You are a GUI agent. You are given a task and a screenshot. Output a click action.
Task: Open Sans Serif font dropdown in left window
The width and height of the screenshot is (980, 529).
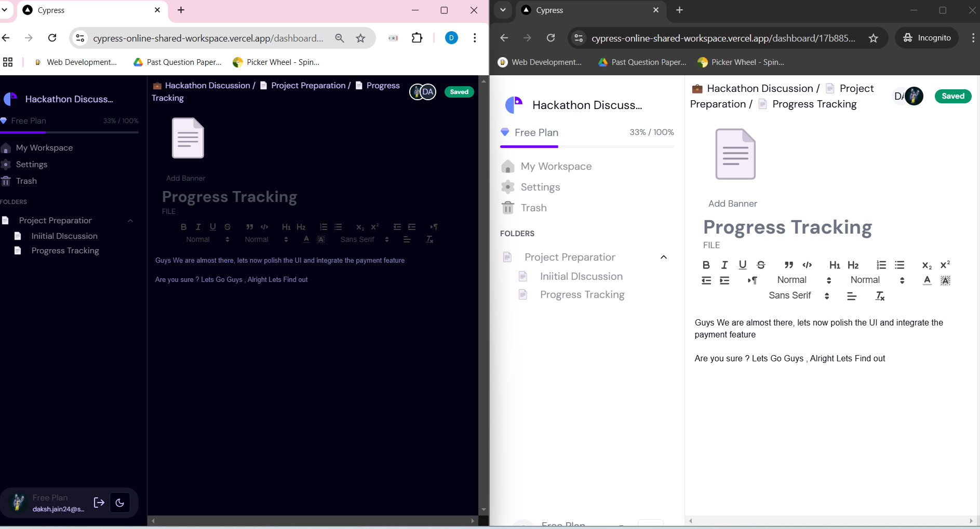point(365,239)
